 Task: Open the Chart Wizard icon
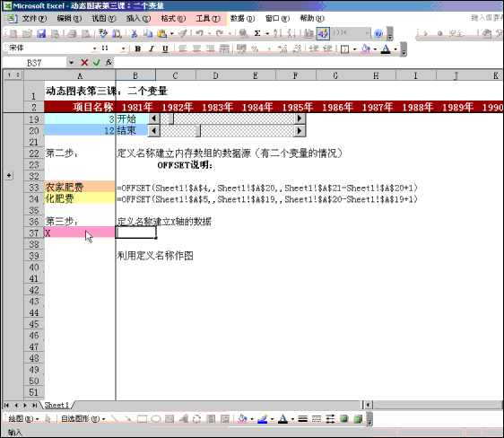pos(308,33)
